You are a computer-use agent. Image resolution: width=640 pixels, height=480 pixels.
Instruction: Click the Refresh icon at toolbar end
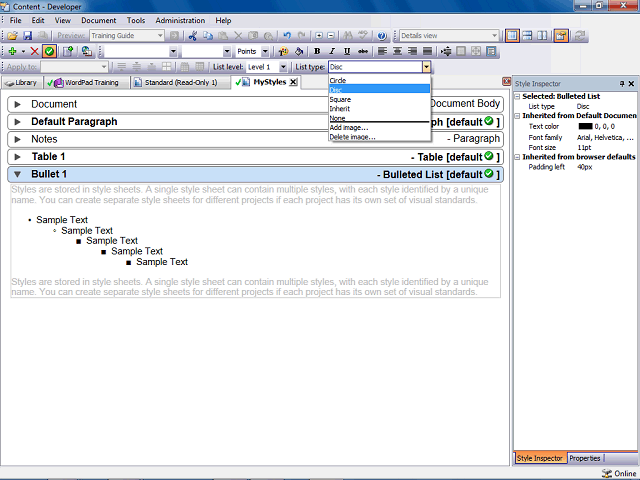pos(580,36)
